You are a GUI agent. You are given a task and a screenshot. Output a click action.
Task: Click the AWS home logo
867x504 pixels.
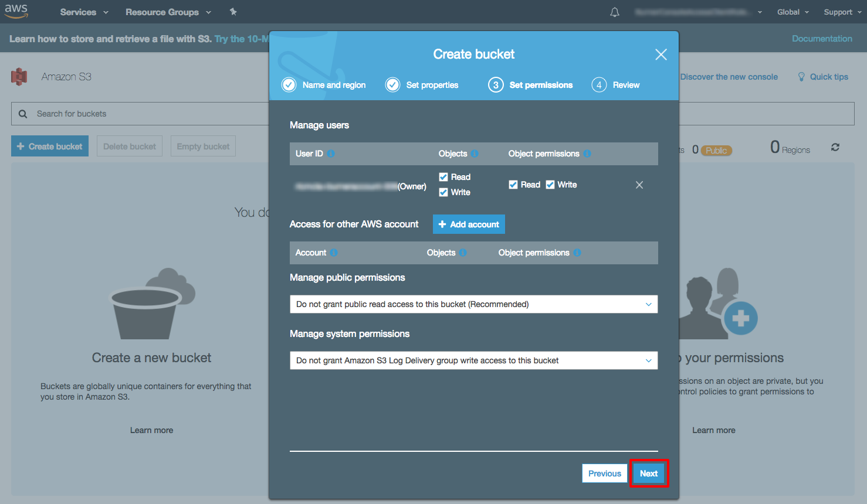tap(16, 11)
